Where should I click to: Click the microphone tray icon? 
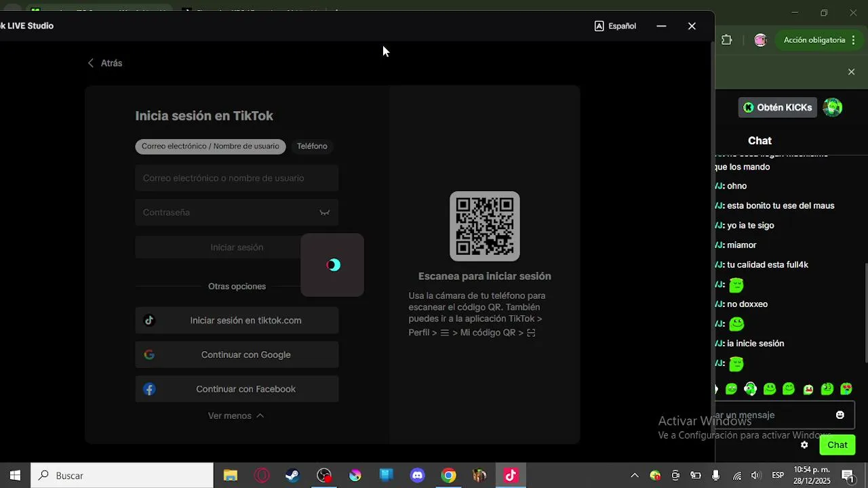(x=716, y=476)
